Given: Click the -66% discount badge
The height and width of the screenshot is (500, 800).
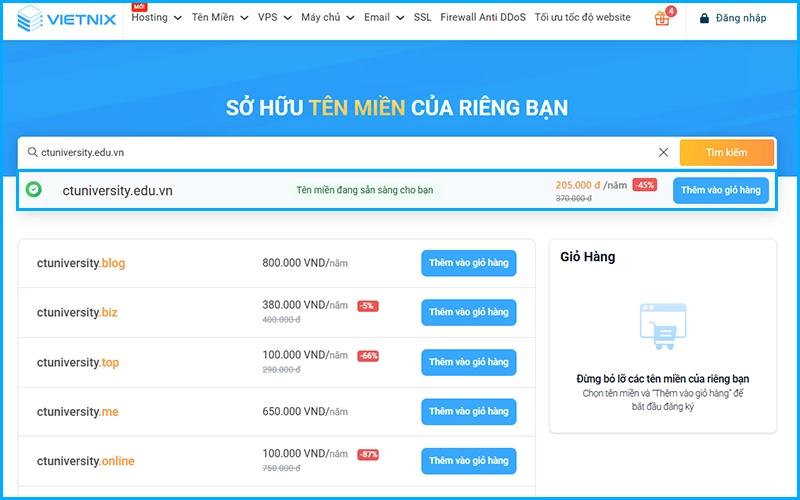Looking at the screenshot, I should click(x=368, y=356).
